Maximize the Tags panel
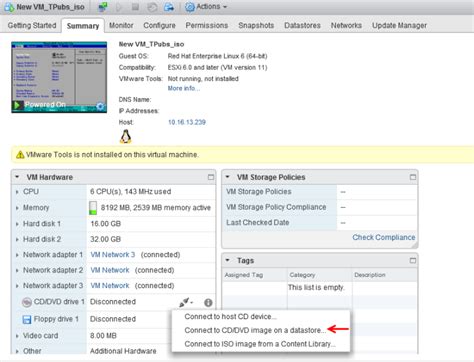The image size is (474, 362). point(413,260)
